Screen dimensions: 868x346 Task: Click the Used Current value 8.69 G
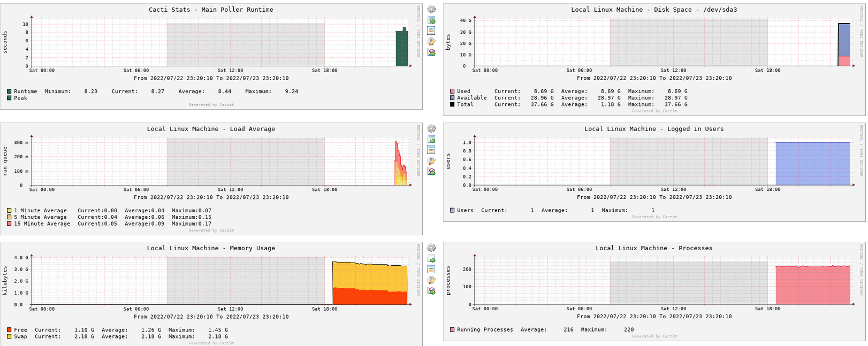point(544,91)
